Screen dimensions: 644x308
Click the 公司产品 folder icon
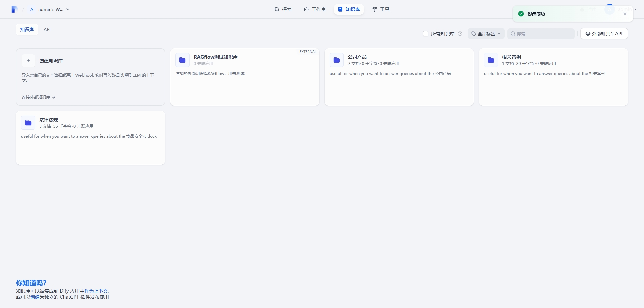pos(337,60)
